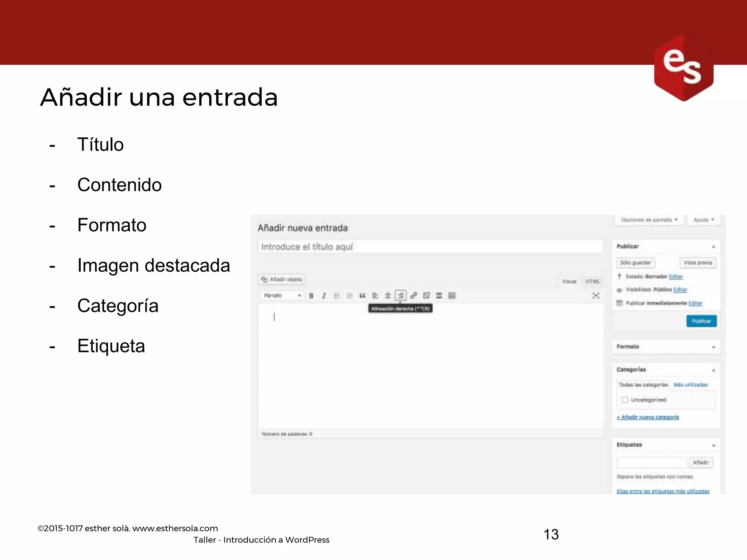Switch to the Visual editor tab

pos(569,281)
